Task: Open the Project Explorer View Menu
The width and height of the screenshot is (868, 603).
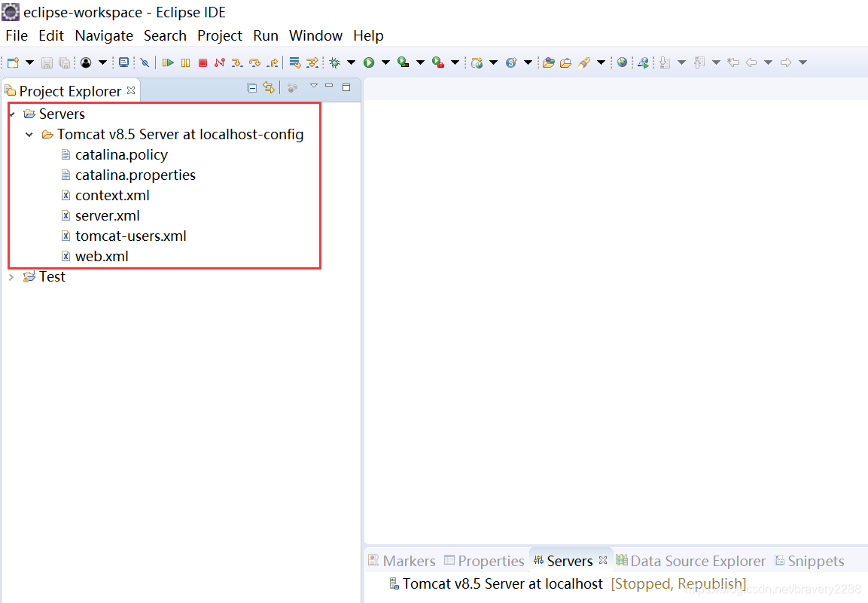Action: pos(313,87)
